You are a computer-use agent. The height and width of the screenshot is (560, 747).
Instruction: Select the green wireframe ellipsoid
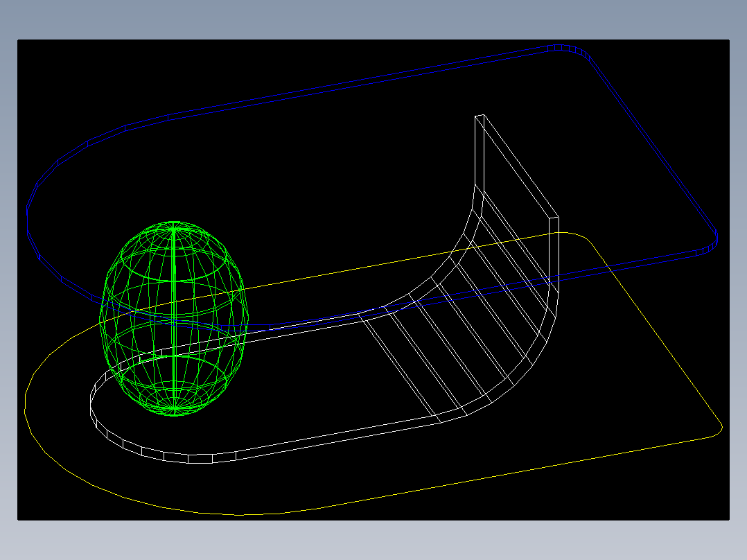click(175, 318)
